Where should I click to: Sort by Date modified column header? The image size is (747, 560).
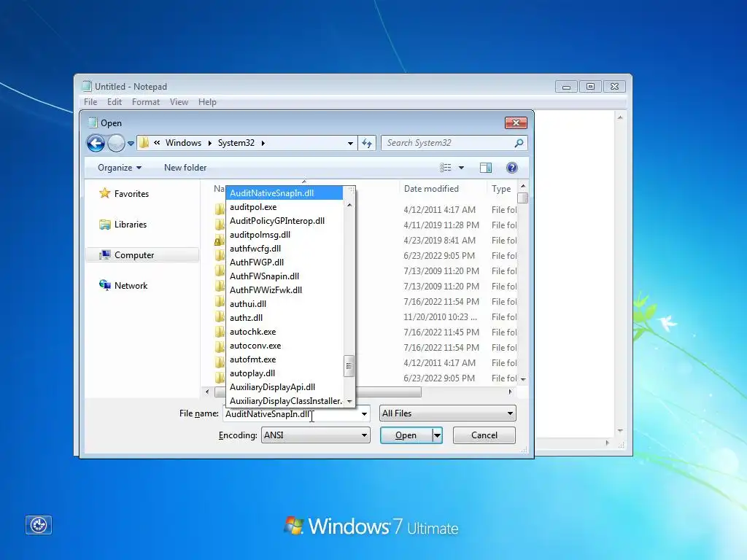(431, 189)
